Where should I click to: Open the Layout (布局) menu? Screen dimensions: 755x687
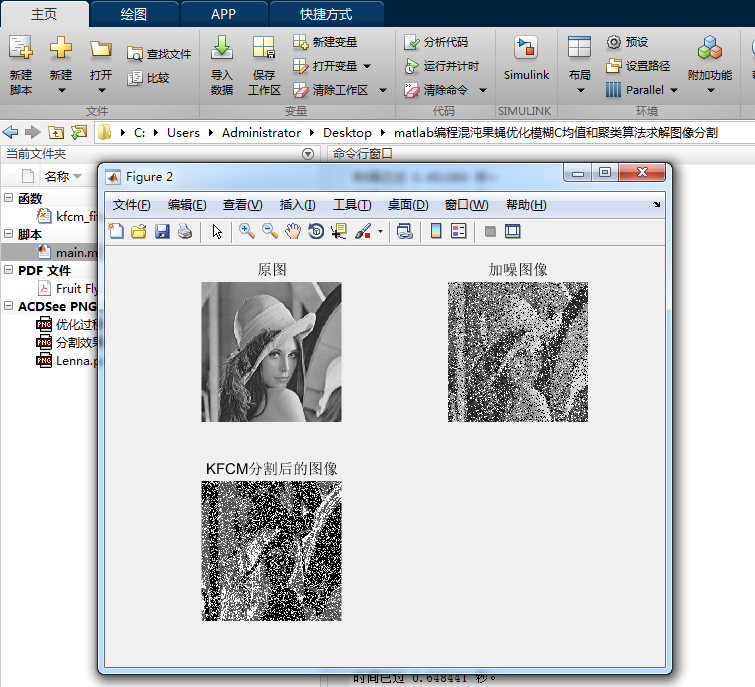579,65
